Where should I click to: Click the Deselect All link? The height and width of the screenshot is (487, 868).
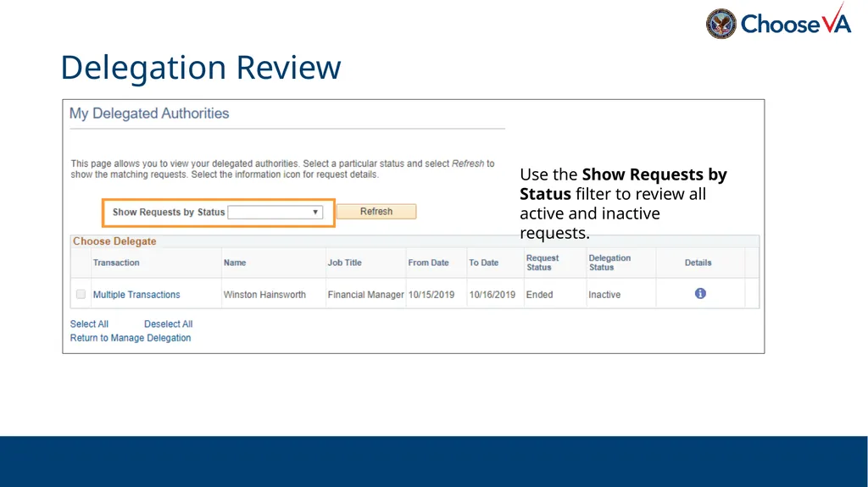169,324
